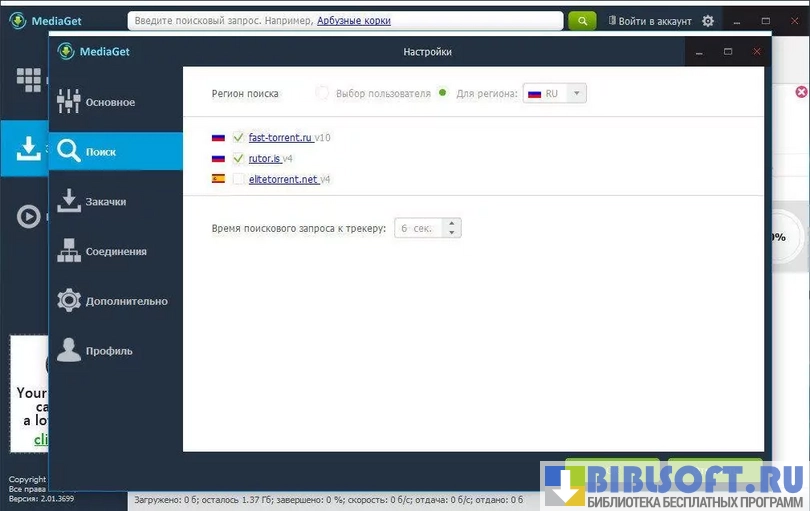Decrease tracker search timeout with down arrow

[x=452, y=233]
